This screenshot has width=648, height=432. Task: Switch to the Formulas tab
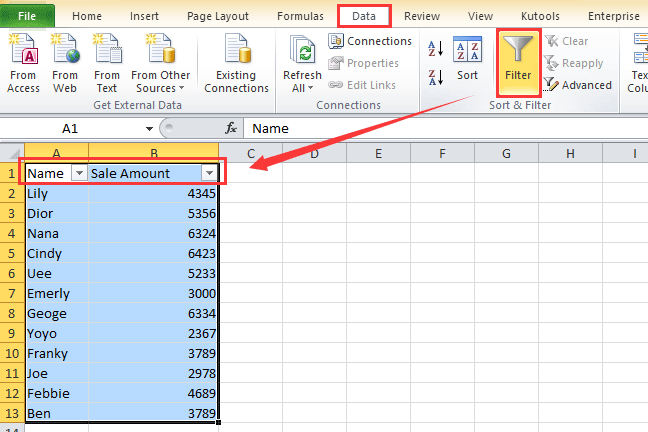tap(300, 16)
